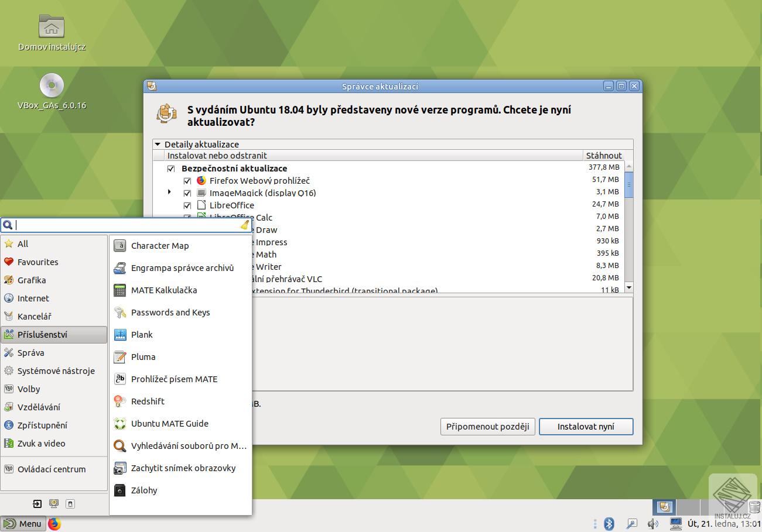The width and height of the screenshot is (762, 532).
Task: Open the Volby category
Action: [54, 389]
